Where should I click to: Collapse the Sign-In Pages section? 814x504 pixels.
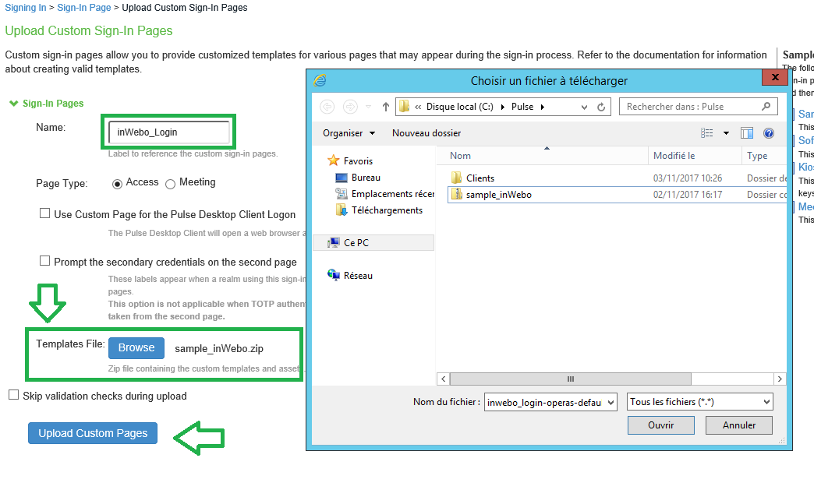13,104
